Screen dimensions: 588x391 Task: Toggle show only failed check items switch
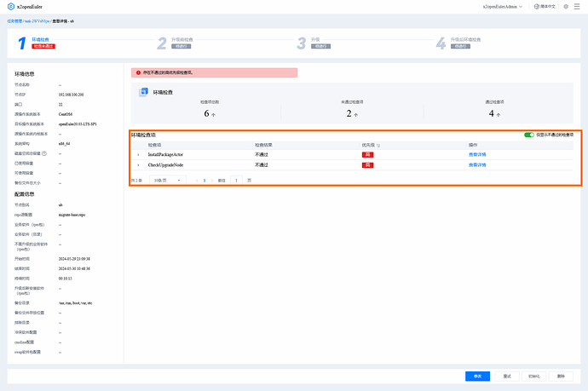529,135
